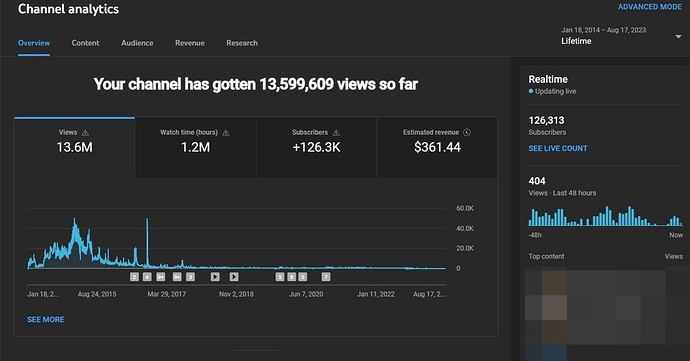This screenshot has height=361, width=690.
Task: Switch to the Research tab
Action: 242,43
